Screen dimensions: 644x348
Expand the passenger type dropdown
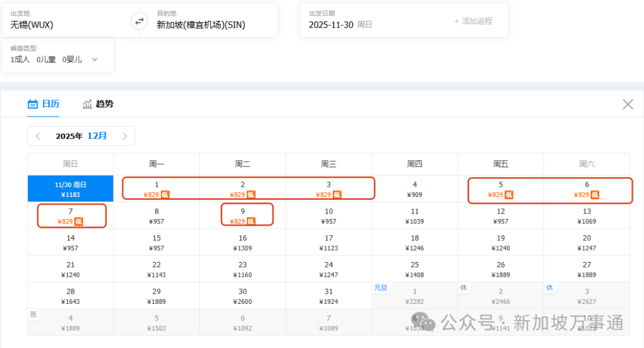(95, 60)
